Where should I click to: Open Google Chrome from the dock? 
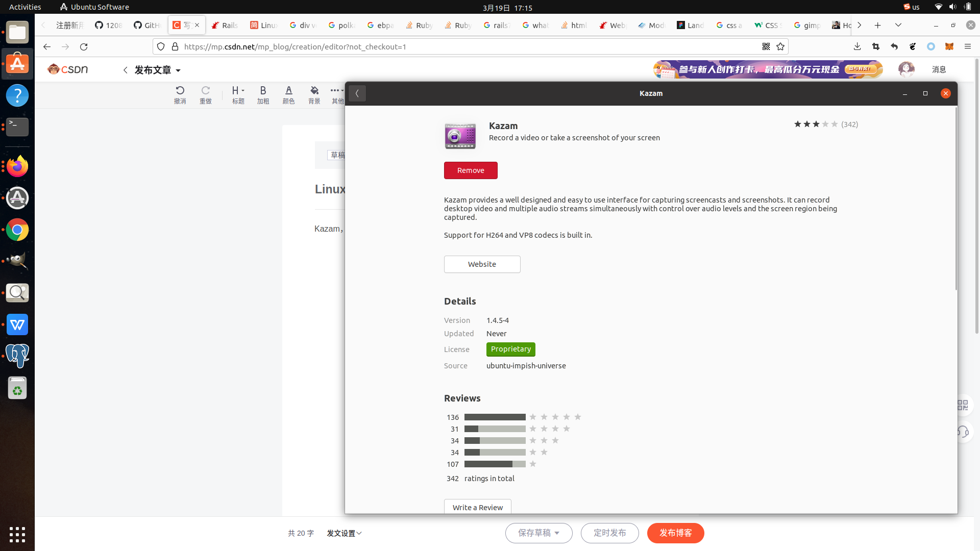(17, 230)
